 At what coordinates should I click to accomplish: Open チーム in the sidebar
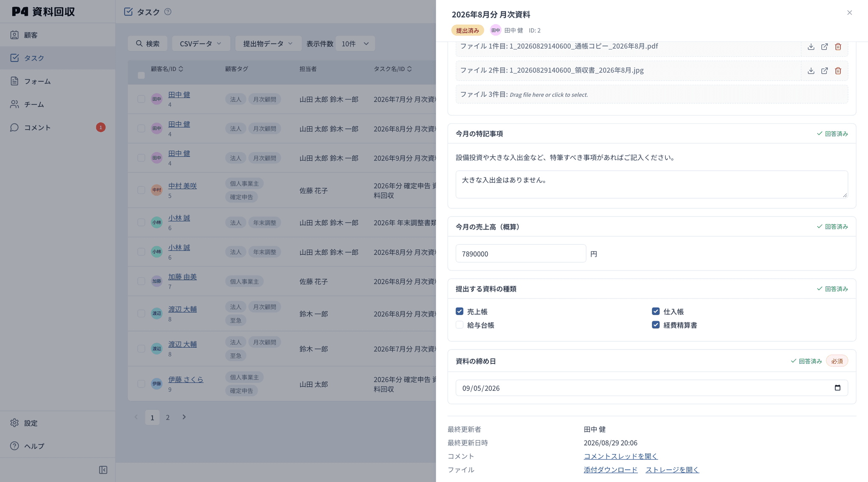58,104
